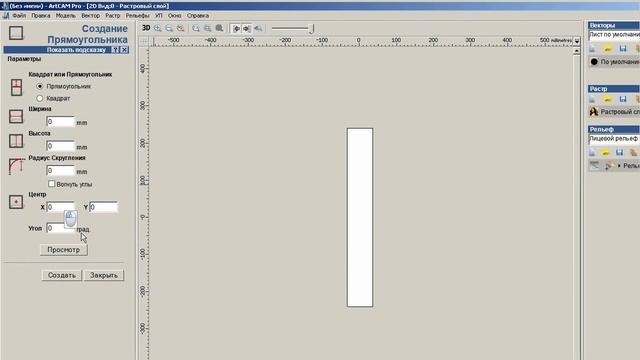Click the Лицевой рельеф relief selector field
This screenshot has width=640, height=360.
(x=614, y=139)
